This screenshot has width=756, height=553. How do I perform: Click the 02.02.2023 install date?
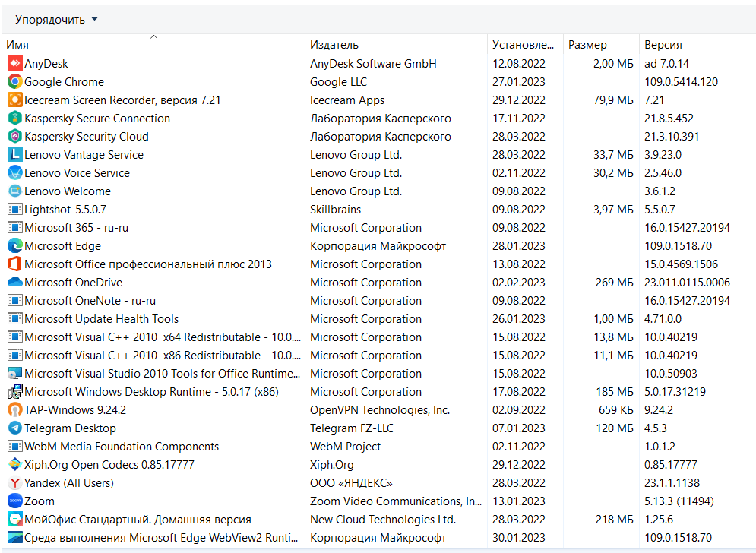click(519, 283)
